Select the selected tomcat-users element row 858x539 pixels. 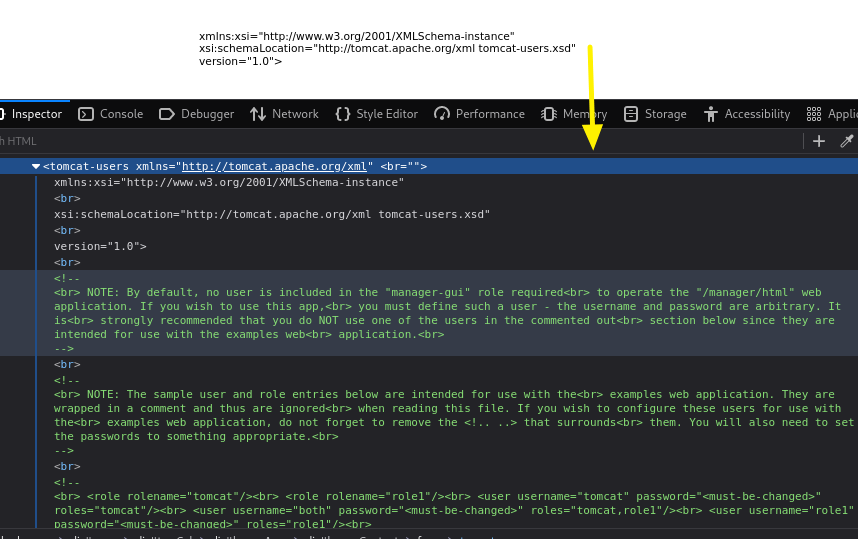[429, 166]
